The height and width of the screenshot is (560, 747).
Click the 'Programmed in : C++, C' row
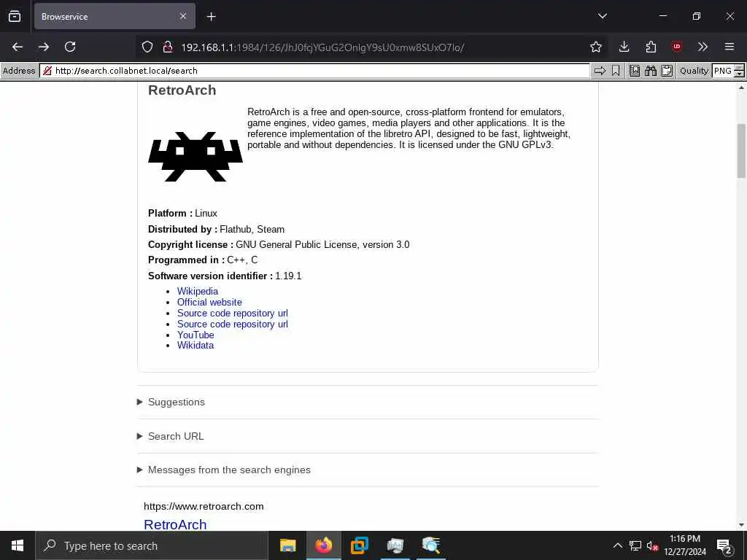pos(203,260)
